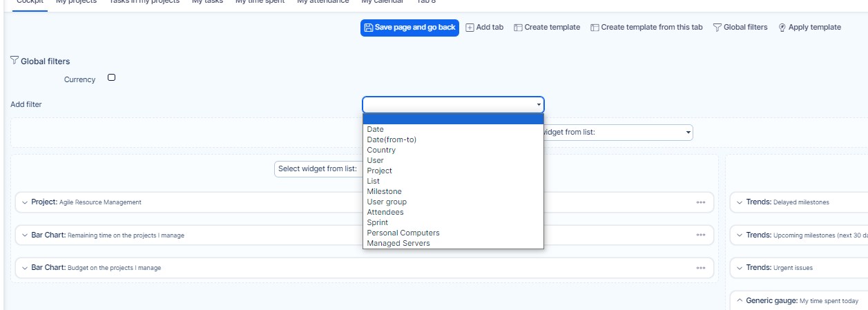Click the Apply template lightbulb icon
This screenshot has width=868, height=310.
point(782,28)
